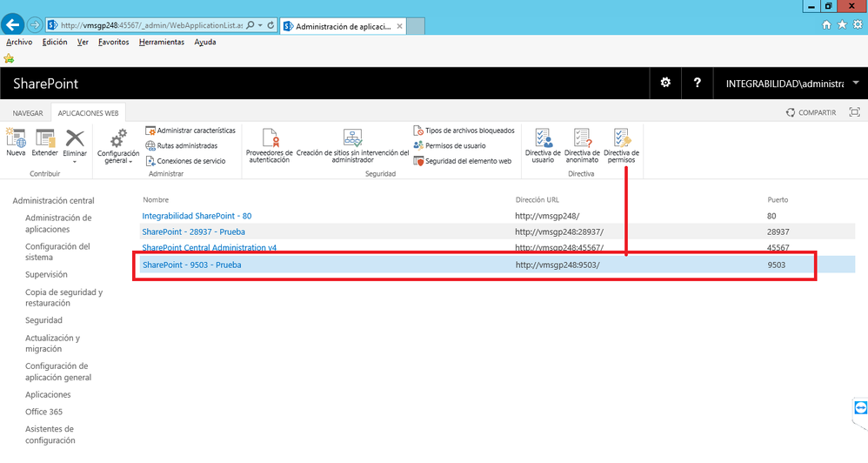Click the COMPARTIR button
This screenshot has width=868, height=463.
(811, 112)
